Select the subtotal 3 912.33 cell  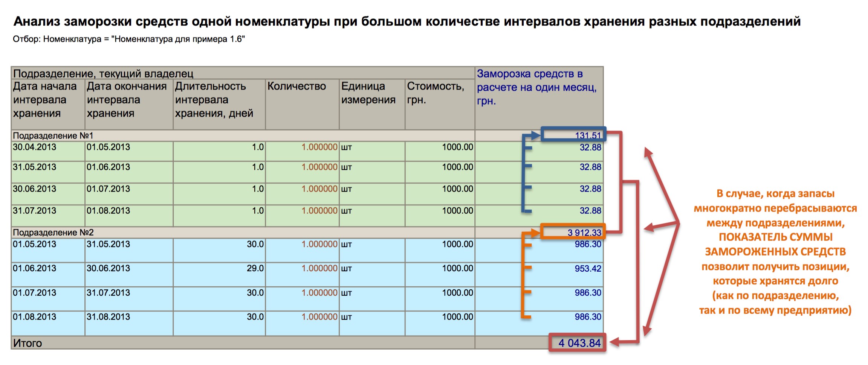coord(584,233)
